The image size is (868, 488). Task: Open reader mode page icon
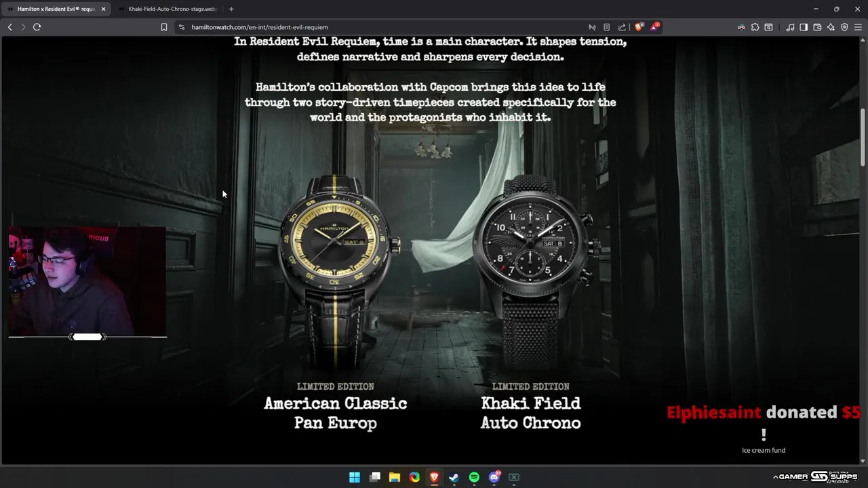[x=607, y=27]
